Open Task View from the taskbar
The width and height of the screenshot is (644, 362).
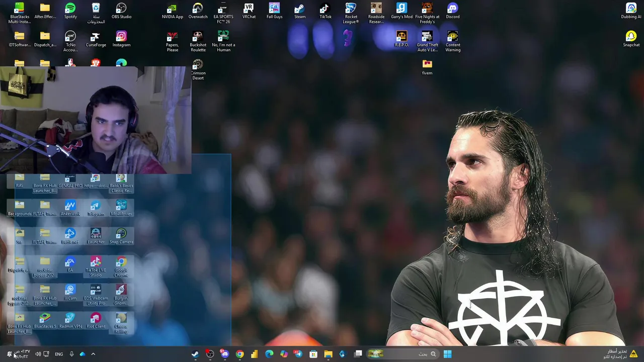358,354
